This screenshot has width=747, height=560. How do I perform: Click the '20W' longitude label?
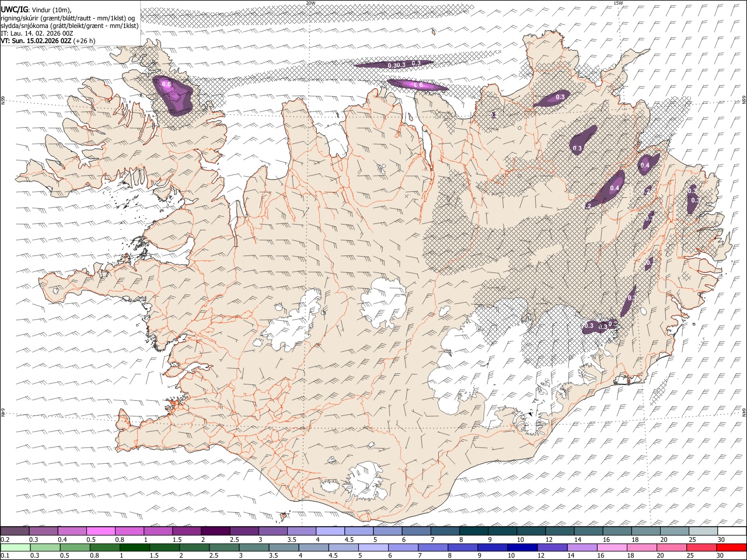pos(310,3)
